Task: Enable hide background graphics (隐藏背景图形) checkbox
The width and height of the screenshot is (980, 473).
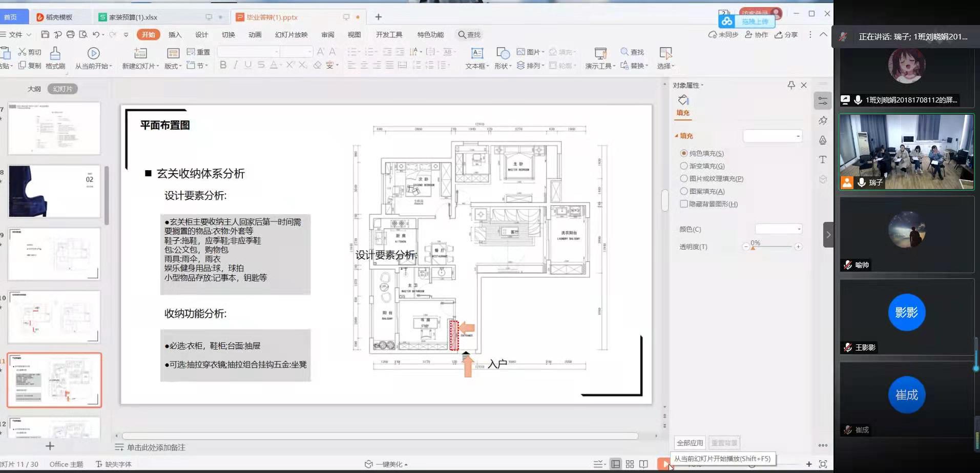Action: click(x=684, y=204)
